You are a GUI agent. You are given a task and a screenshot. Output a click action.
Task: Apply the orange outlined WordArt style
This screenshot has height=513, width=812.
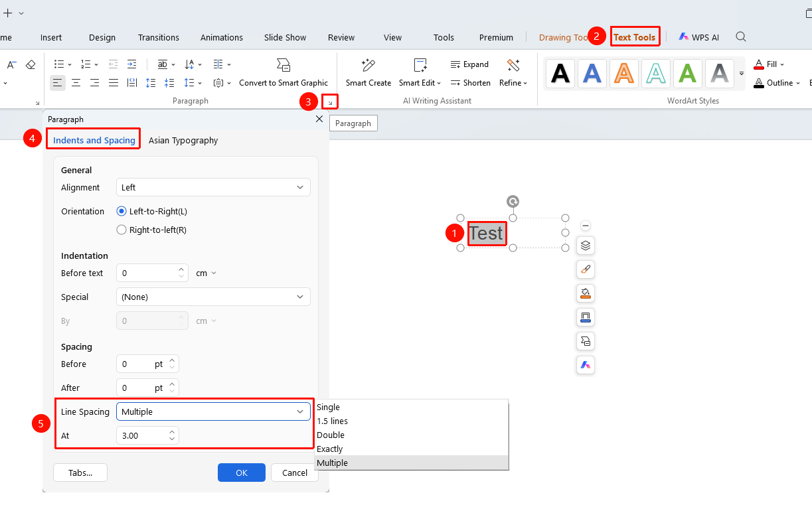(623, 74)
